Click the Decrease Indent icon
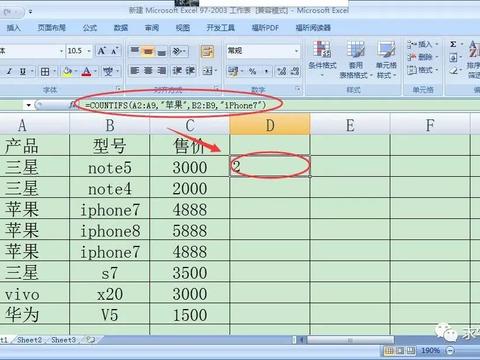The width and height of the screenshot is (480, 360). coord(177,70)
